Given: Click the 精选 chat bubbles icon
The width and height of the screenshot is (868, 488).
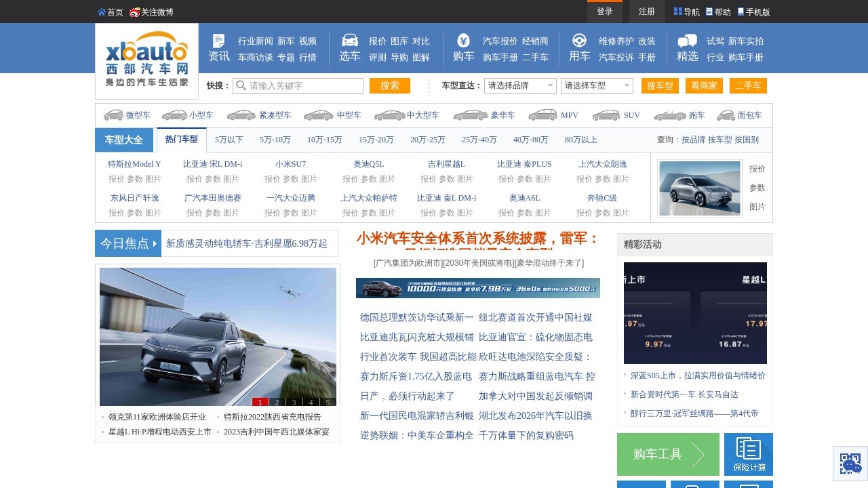Looking at the screenshot, I should pyautogui.click(x=687, y=42).
